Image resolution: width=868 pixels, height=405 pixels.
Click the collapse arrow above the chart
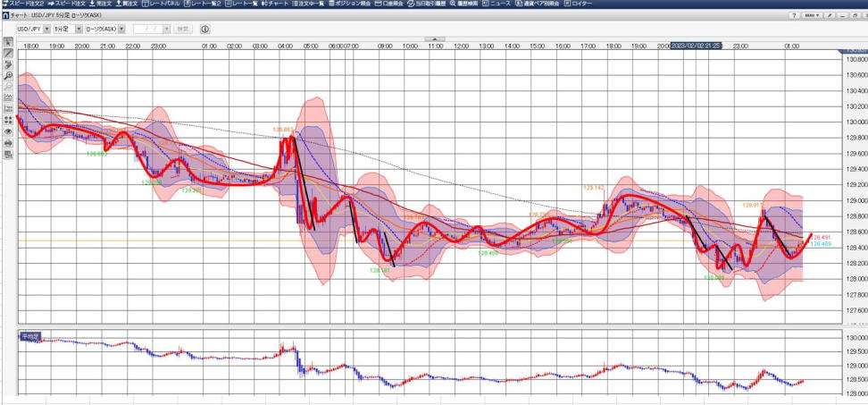click(x=434, y=39)
